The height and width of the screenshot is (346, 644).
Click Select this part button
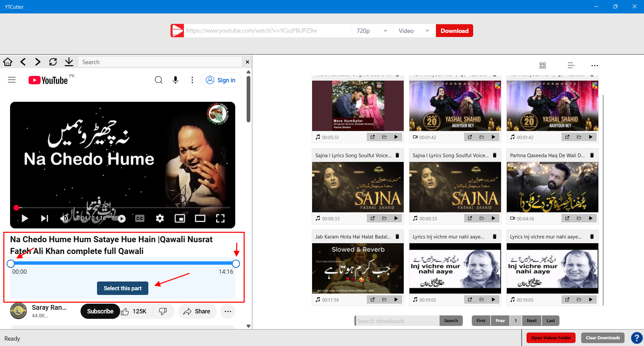(122, 288)
